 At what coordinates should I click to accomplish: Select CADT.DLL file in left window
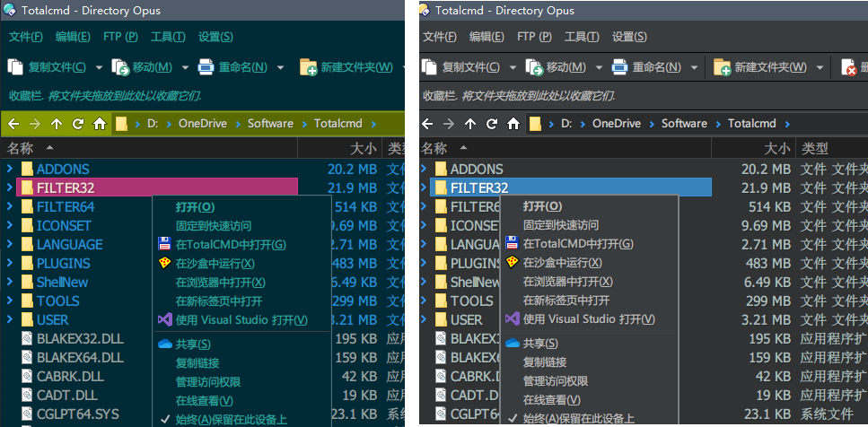(67, 395)
